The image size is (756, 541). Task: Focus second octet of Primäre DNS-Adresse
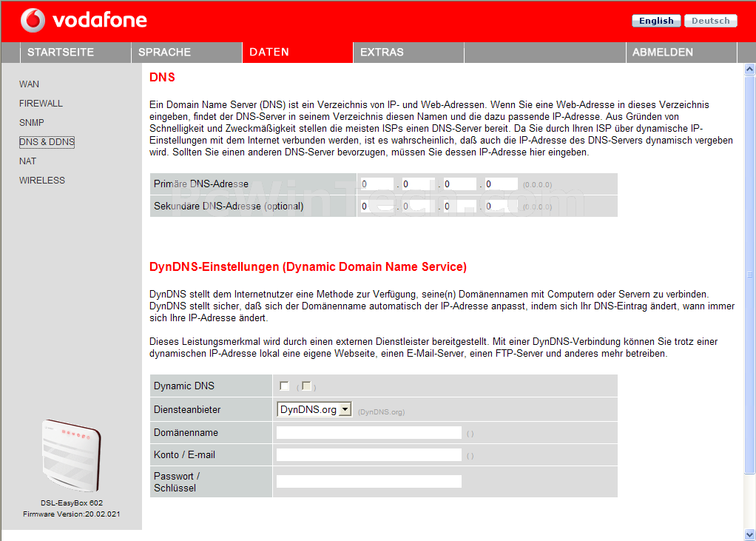[419, 184]
